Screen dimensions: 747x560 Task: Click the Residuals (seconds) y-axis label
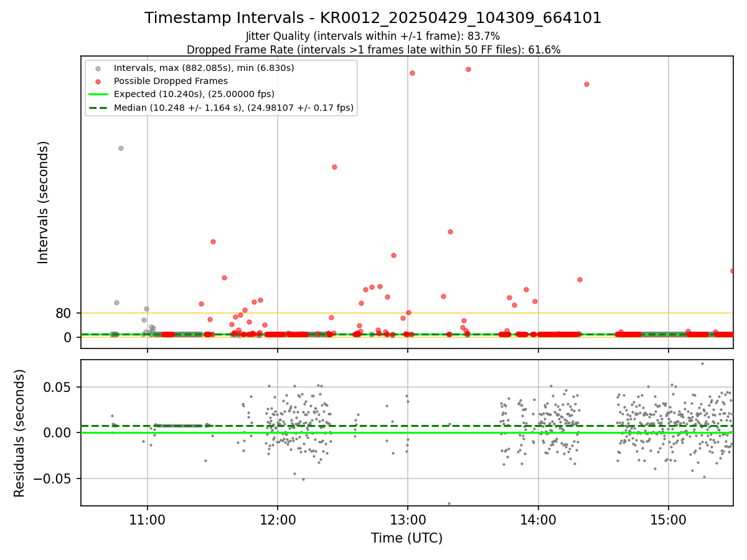pos(20,433)
